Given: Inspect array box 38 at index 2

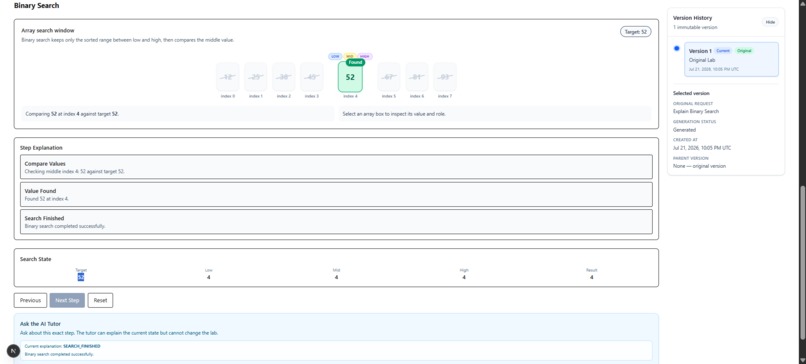Looking at the screenshot, I should [x=284, y=77].
